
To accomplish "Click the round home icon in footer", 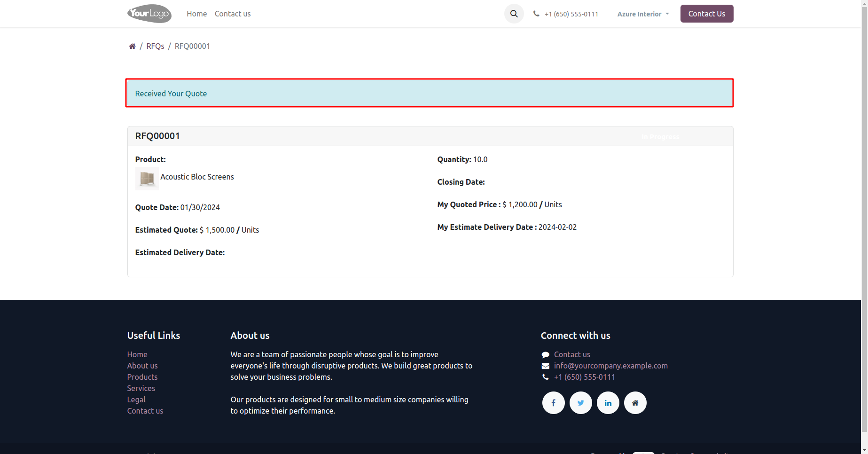I will [x=635, y=403].
